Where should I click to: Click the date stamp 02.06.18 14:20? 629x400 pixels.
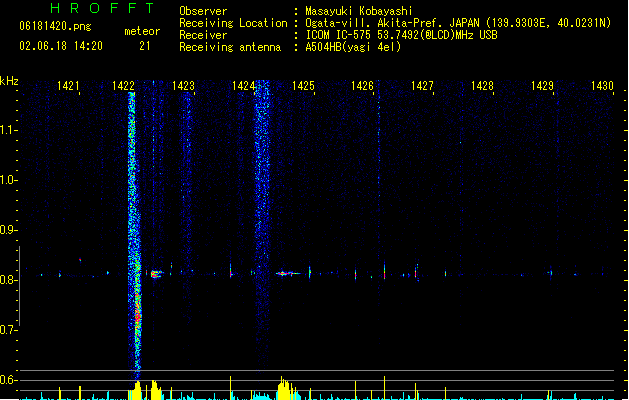pyautogui.click(x=61, y=46)
